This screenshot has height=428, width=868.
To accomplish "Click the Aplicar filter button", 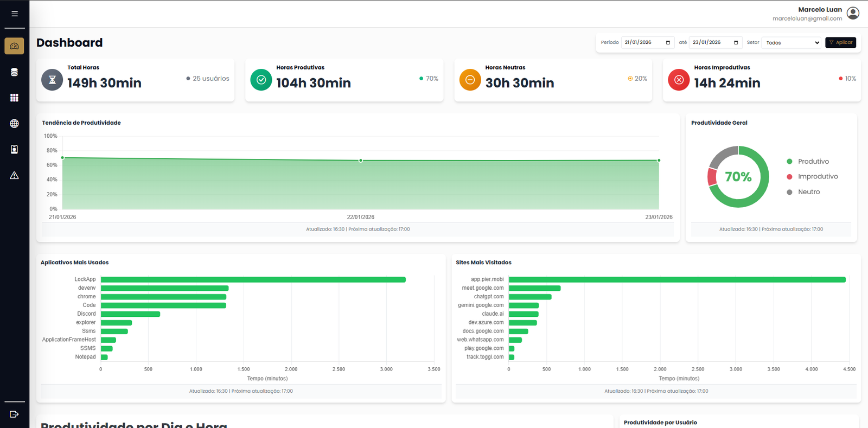I will 840,42.
